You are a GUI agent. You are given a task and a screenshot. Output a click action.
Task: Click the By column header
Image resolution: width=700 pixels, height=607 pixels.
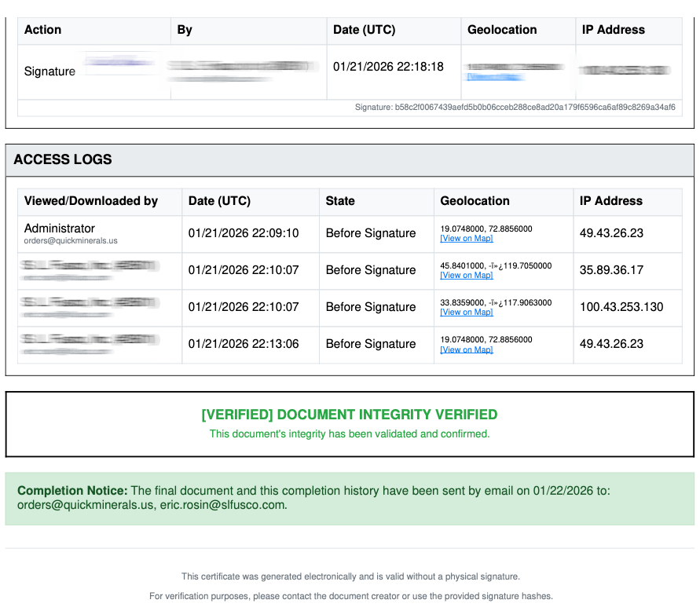(184, 30)
